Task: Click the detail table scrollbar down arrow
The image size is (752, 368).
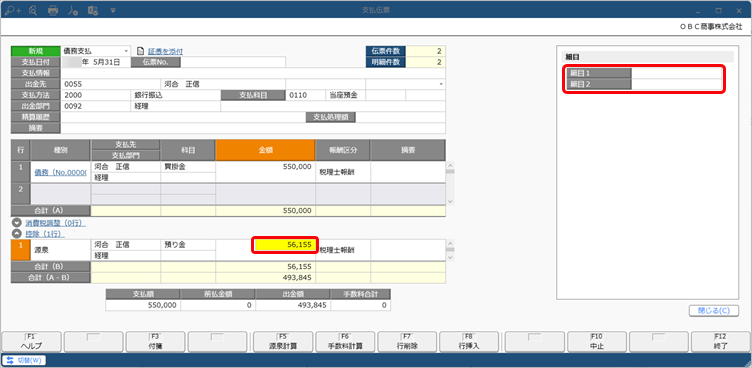Action: click(x=450, y=202)
